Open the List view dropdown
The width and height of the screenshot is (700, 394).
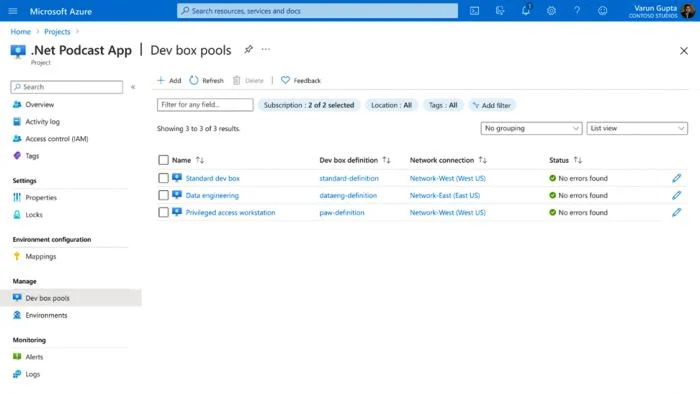coord(637,128)
